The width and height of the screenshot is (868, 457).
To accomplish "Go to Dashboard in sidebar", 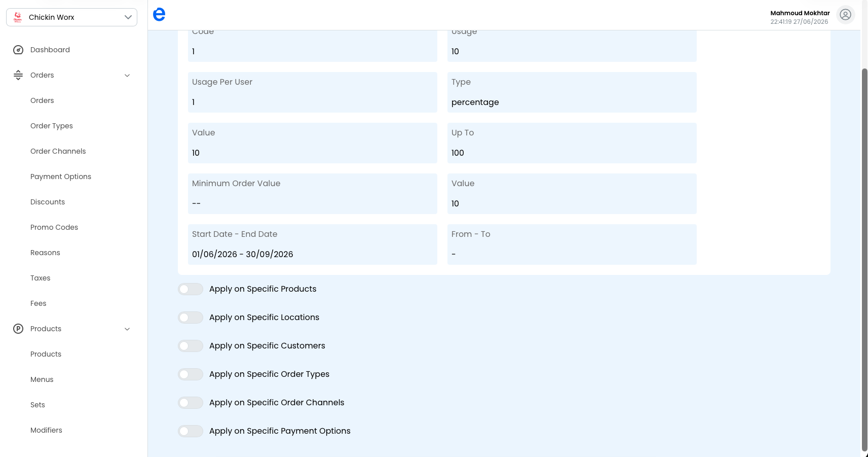I will (x=50, y=50).
